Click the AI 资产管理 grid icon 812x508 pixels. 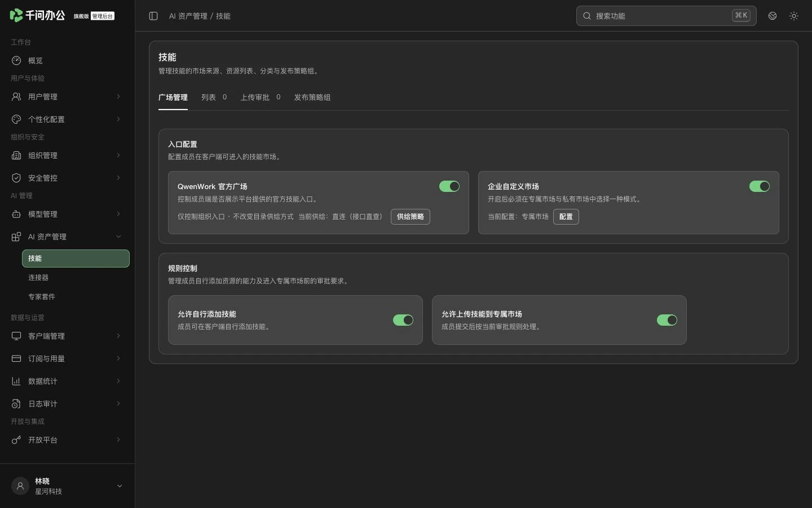pyautogui.click(x=16, y=237)
